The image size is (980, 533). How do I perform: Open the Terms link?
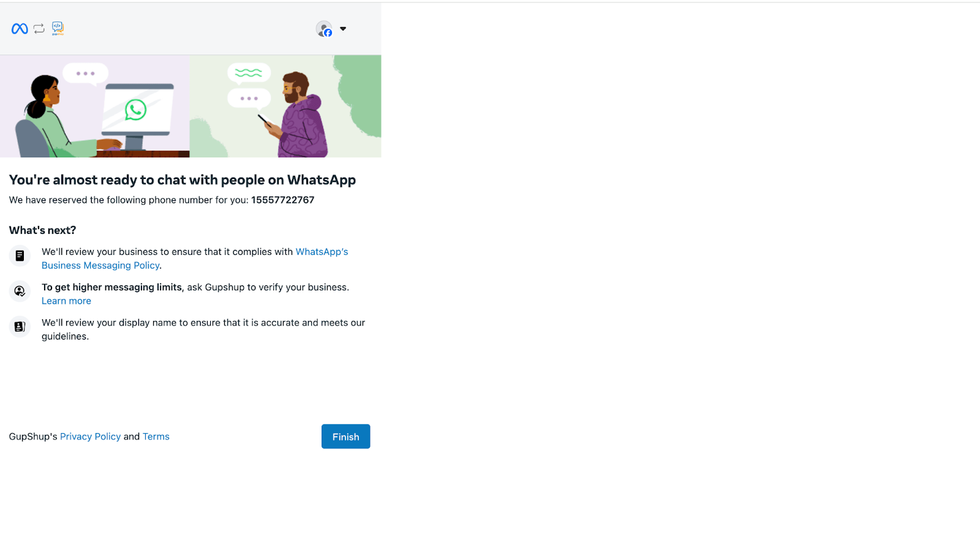coord(156,437)
